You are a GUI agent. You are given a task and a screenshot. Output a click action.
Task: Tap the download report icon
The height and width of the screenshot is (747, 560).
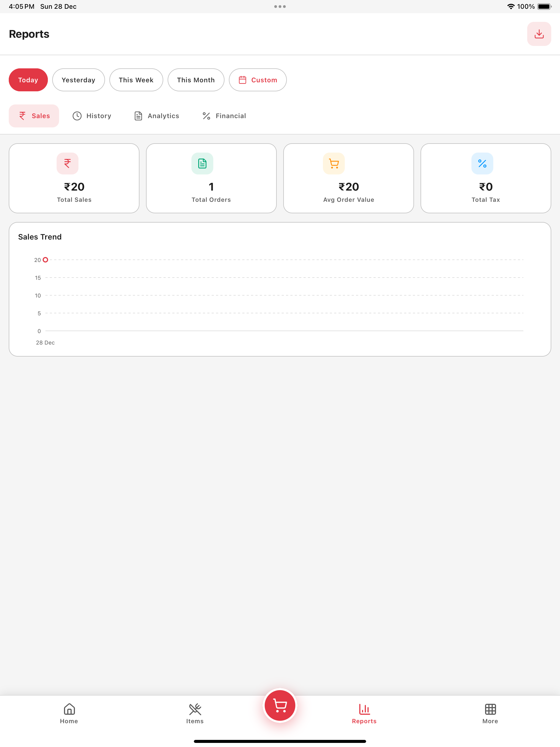click(539, 34)
